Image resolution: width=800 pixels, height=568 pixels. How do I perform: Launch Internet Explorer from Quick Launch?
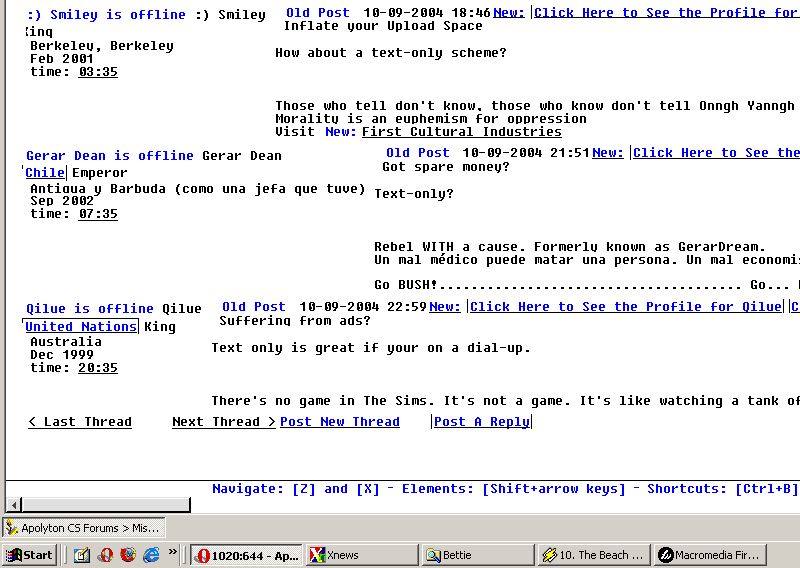coord(151,555)
